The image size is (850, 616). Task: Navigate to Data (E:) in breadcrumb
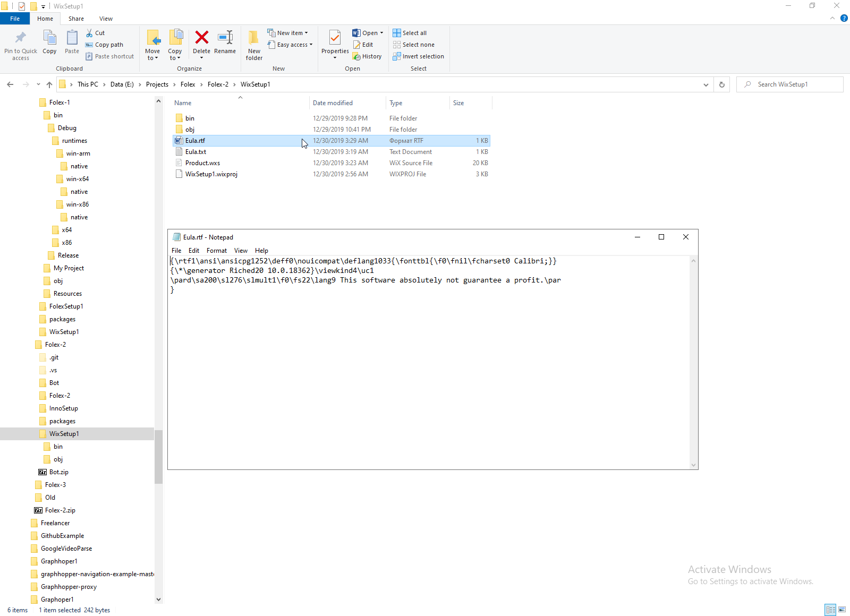(122, 84)
